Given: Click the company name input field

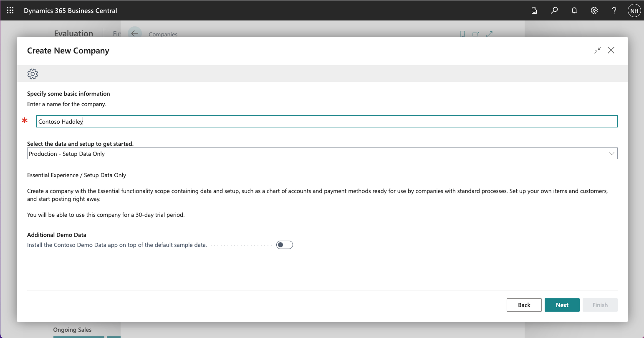Looking at the screenshot, I should coord(326,122).
